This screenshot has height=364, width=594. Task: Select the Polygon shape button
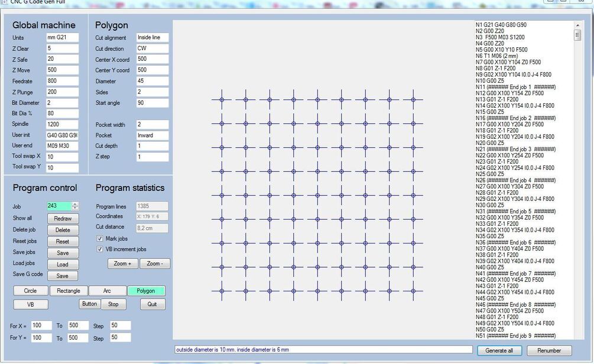tap(146, 291)
